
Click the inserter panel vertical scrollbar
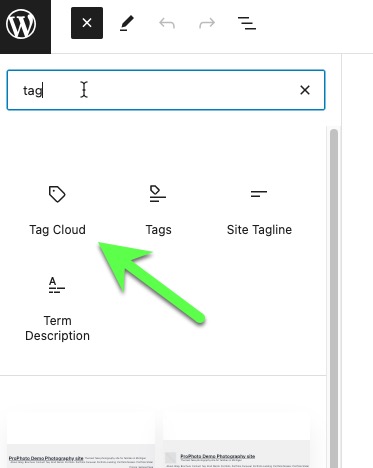(334, 297)
